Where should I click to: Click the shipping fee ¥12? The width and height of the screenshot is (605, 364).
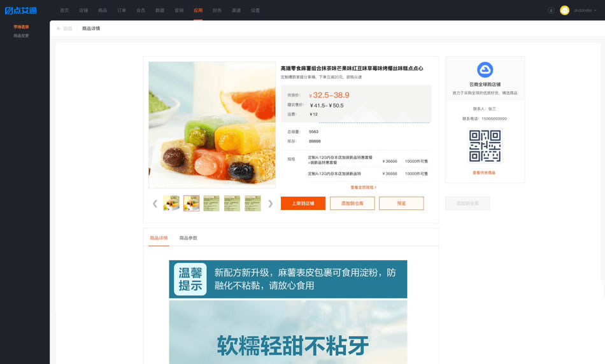[314, 114]
